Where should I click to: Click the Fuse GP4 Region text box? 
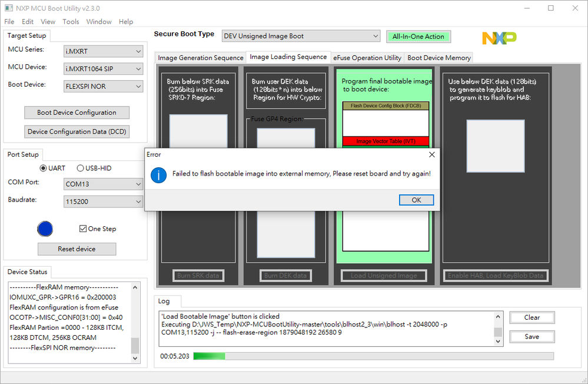point(285,138)
